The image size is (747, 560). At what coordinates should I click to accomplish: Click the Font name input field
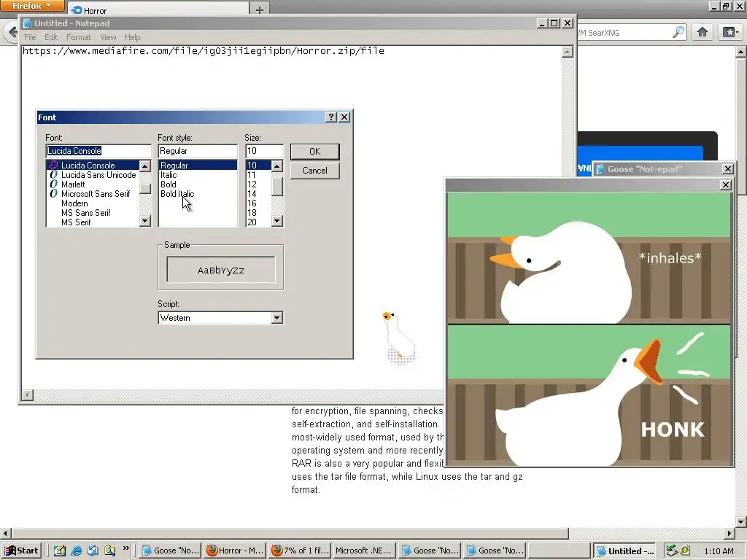tap(98, 151)
